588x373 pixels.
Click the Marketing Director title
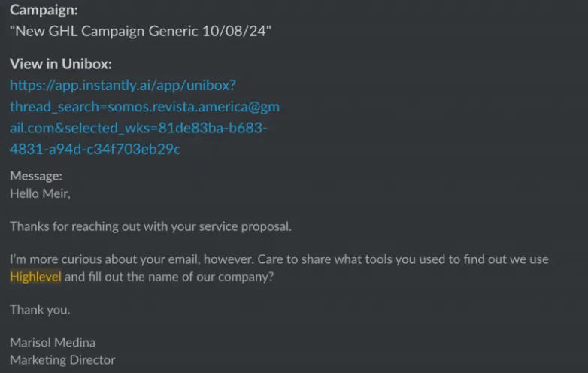pos(62,360)
